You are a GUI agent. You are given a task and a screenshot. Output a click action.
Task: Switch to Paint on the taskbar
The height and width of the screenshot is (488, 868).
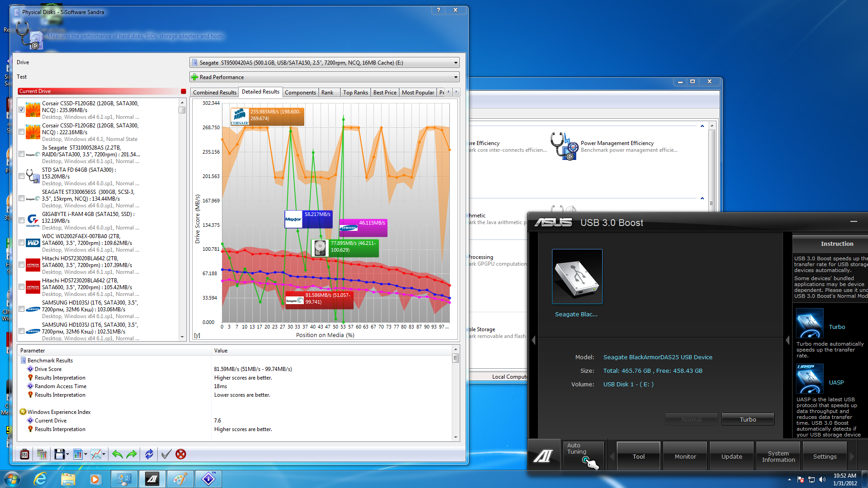click(180, 479)
